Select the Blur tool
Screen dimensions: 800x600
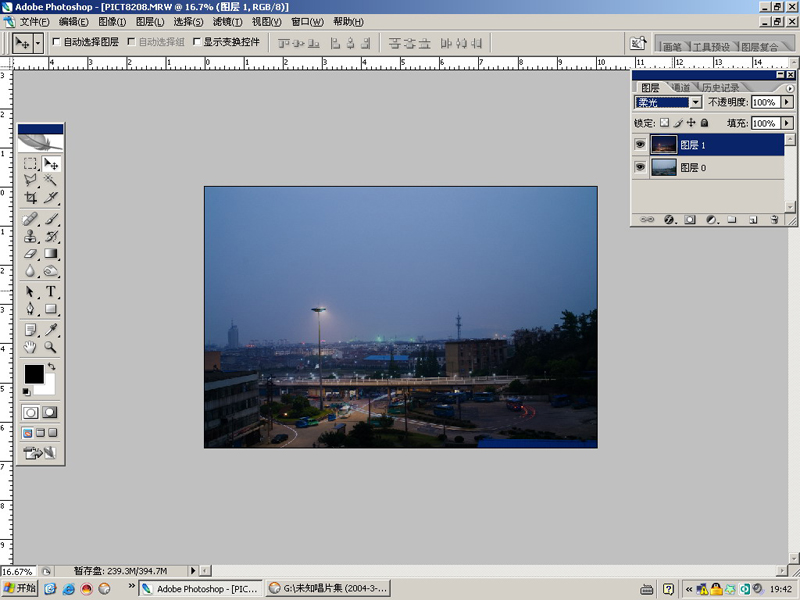click(x=30, y=271)
